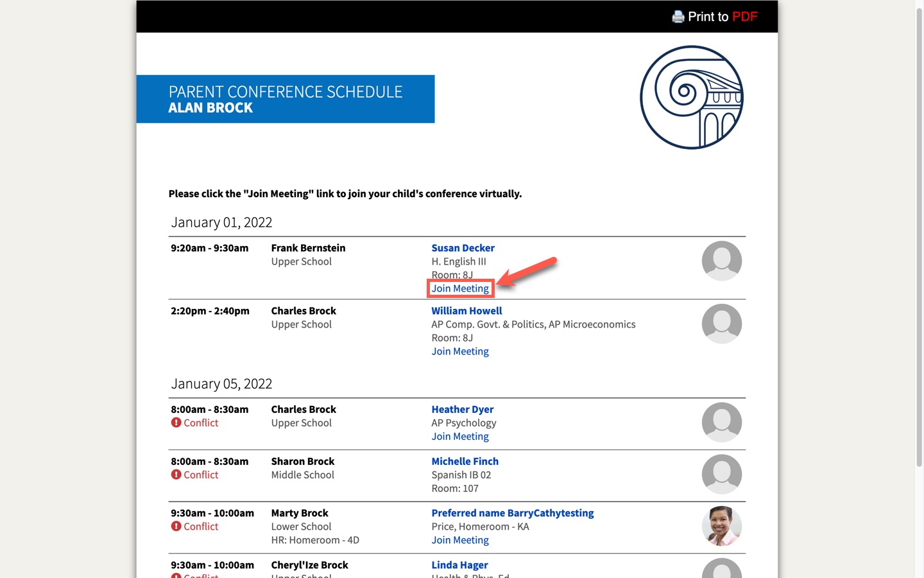924x578 pixels.
Task: Open teacher profile for Susan Decker
Action: point(463,248)
